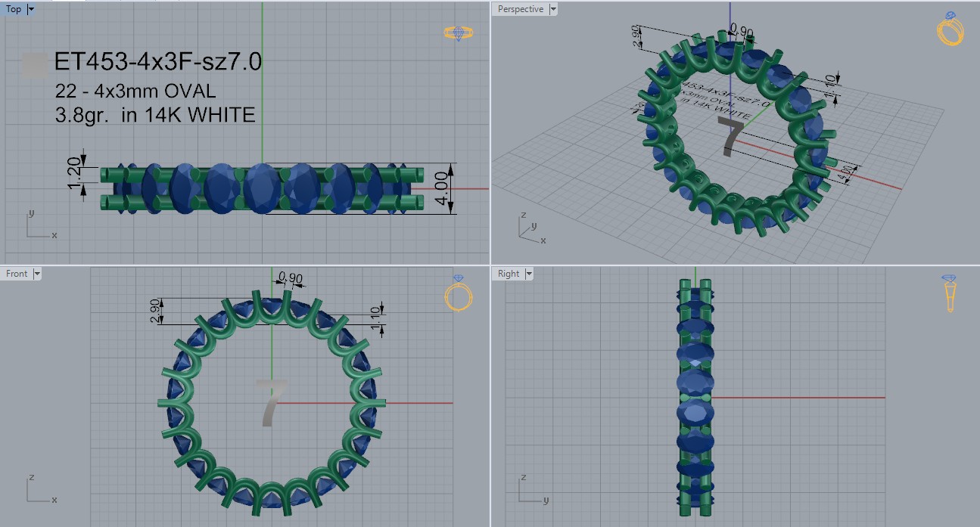Click the side ring icon in Right viewport
Image resolution: width=980 pixels, height=527 pixels.
tap(950, 293)
